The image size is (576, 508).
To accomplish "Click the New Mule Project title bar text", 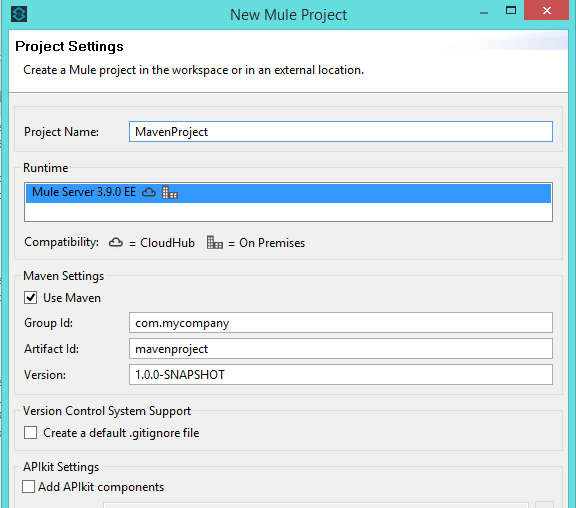I will point(288,15).
